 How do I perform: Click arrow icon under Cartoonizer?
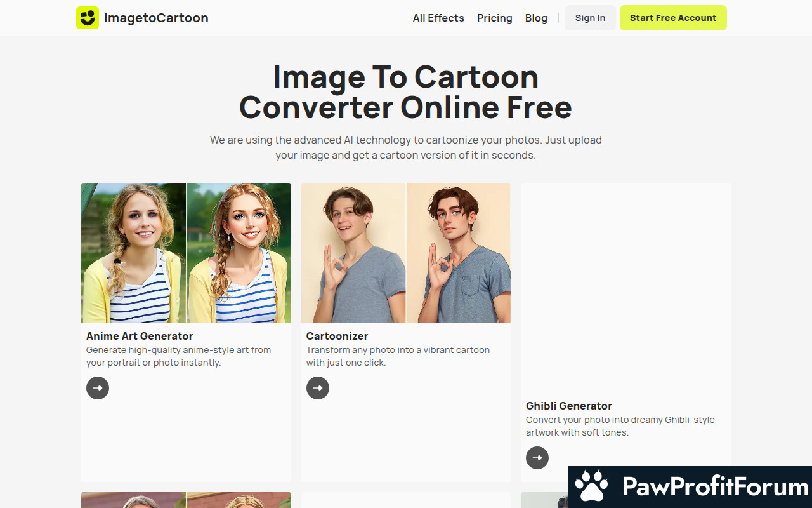coord(318,388)
